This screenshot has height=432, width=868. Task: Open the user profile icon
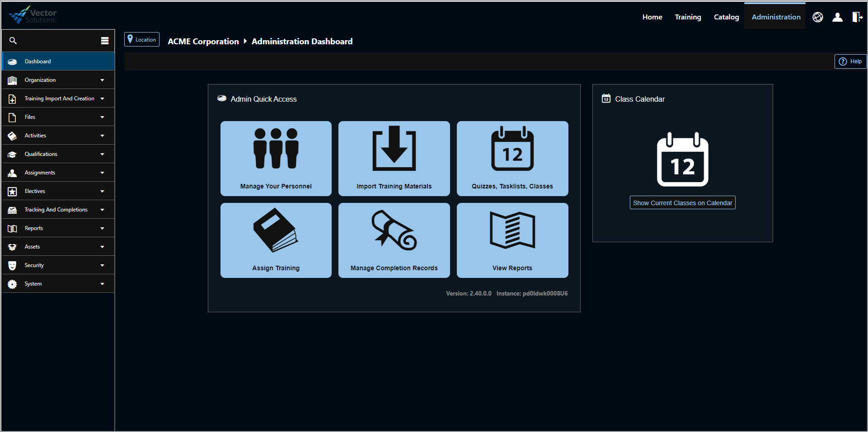[837, 17]
